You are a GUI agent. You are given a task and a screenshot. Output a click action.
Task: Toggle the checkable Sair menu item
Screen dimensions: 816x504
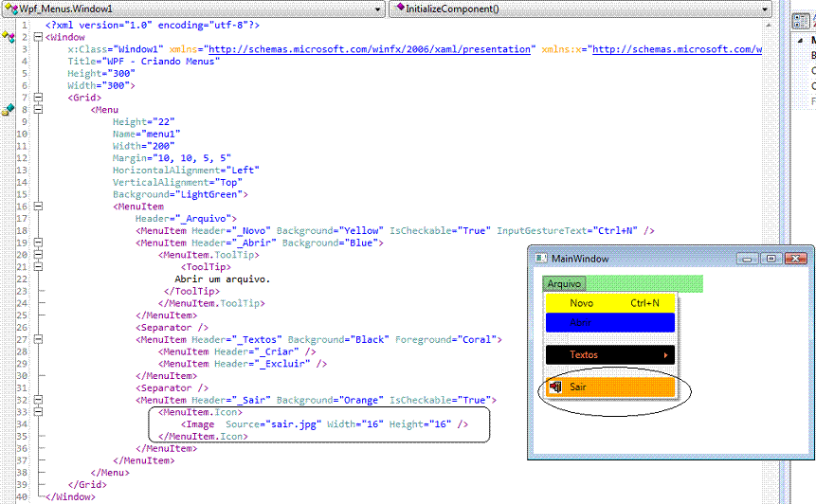pyautogui.click(x=609, y=387)
